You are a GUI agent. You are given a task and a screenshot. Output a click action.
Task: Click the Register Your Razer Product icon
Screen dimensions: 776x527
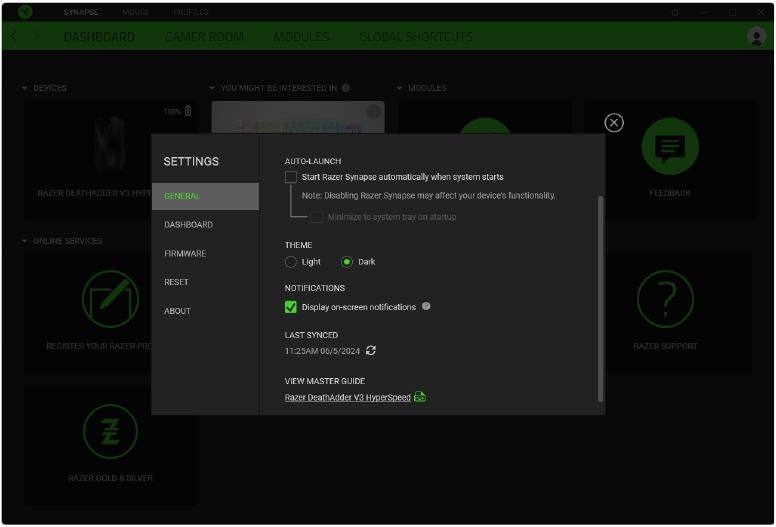tap(110, 299)
